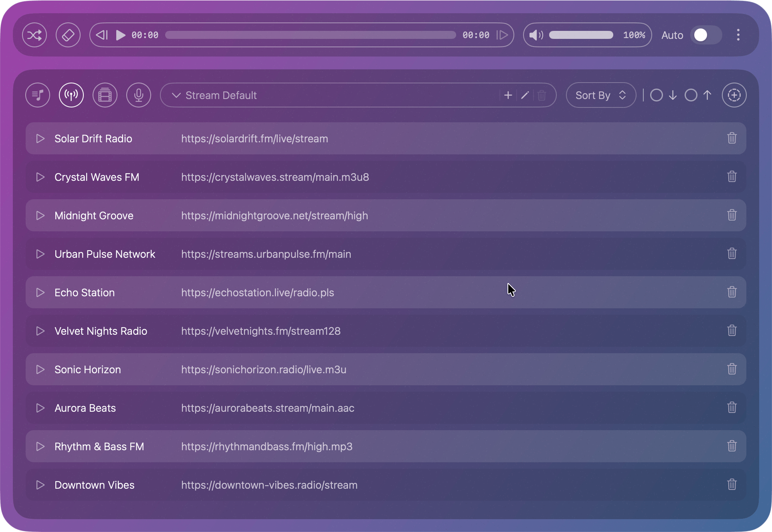Enable shuffle playback mode

point(34,35)
